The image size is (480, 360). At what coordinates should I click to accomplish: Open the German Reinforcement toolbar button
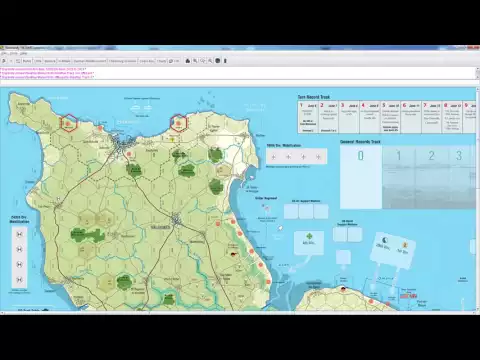point(90,61)
